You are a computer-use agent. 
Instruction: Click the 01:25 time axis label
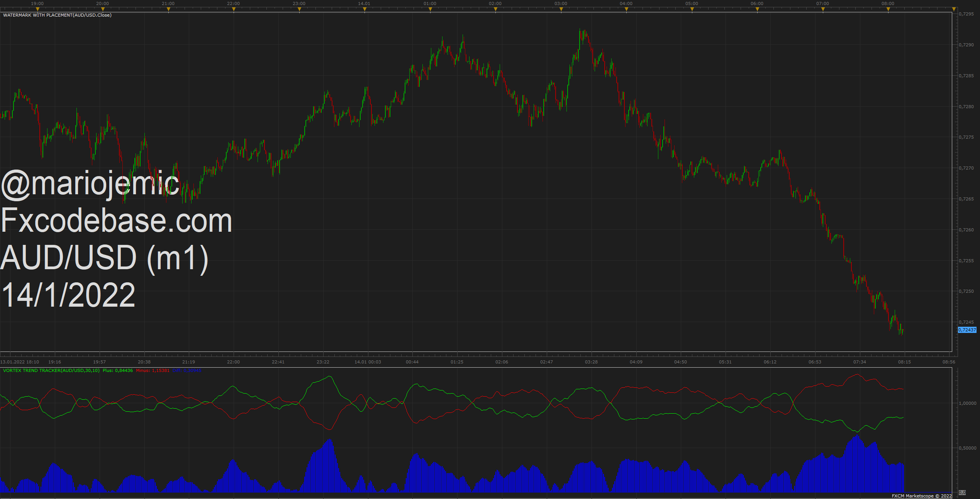point(457,362)
